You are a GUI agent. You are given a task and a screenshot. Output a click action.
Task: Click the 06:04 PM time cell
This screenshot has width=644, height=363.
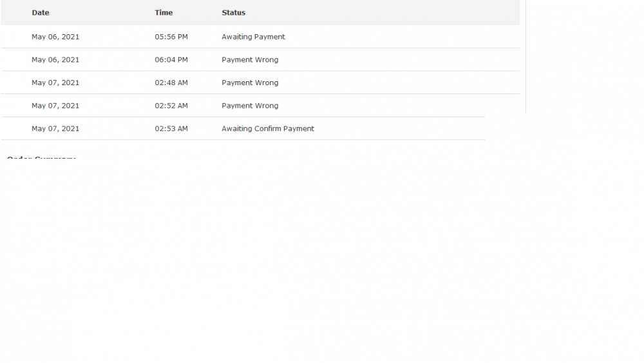171,59
